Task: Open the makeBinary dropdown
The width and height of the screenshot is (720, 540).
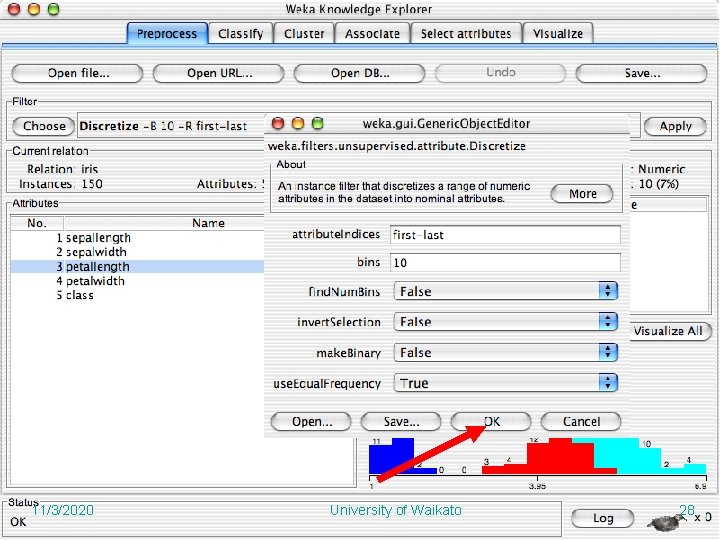Action: pyautogui.click(x=506, y=352)
